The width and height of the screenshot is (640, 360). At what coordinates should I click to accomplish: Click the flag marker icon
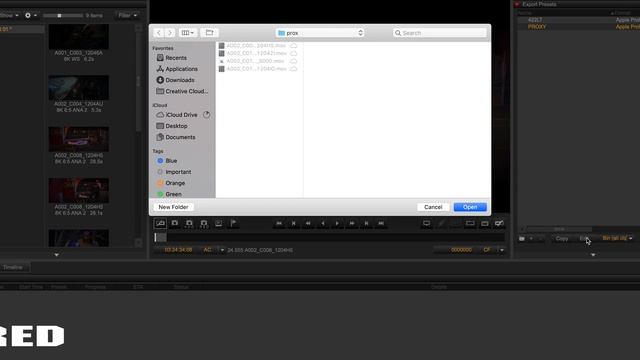tap(233, 223)
